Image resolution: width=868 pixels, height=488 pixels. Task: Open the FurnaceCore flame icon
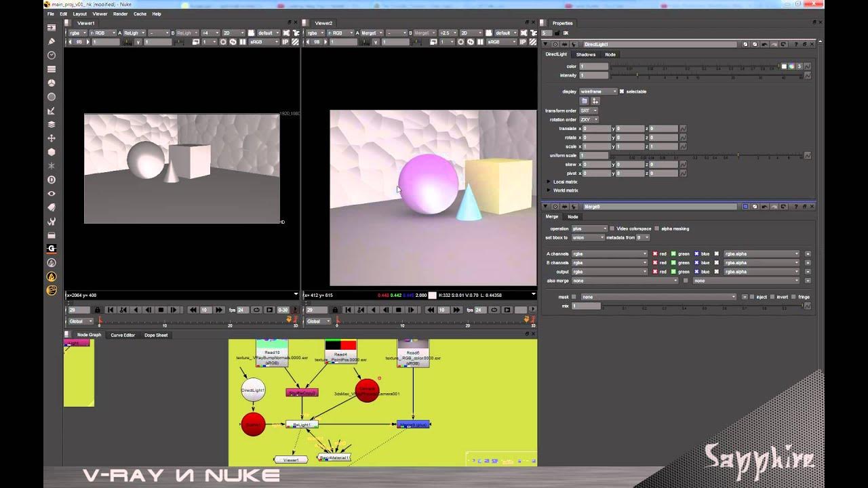(52, 277)
